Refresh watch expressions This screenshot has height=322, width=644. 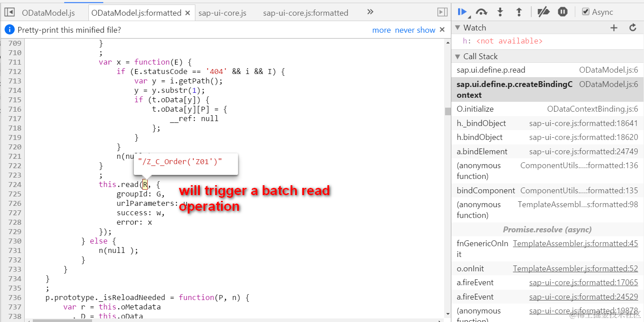[x=633, y=28]
